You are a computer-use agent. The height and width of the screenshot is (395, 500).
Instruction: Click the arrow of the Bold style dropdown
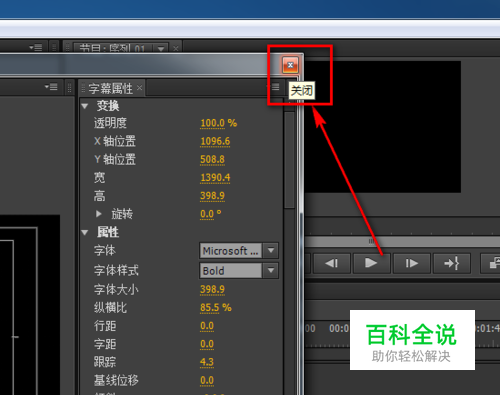271,270
